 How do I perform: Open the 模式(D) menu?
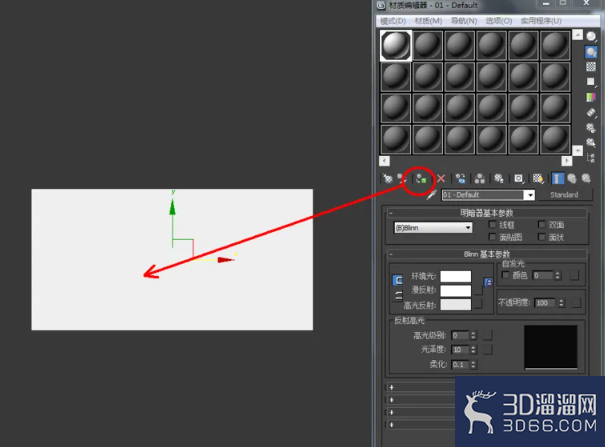(x=393, y=21)
